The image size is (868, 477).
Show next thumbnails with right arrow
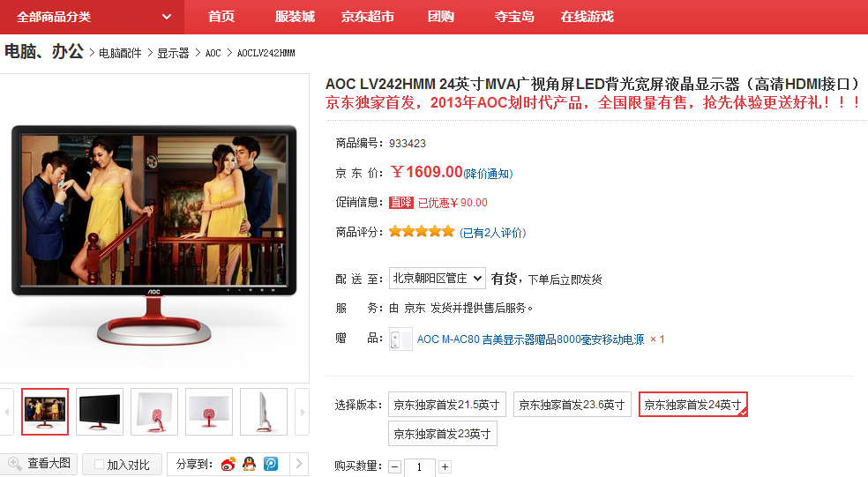point(303,412)
